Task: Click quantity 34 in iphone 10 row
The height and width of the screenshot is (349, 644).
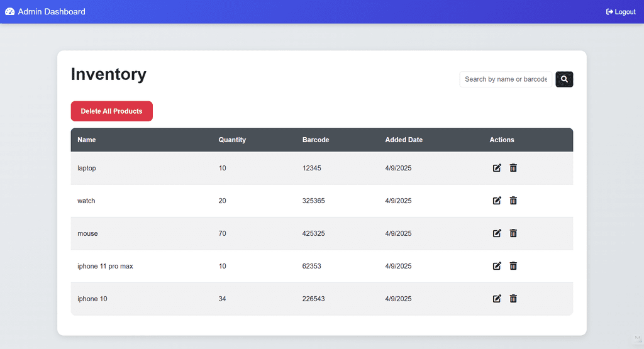Action: point(222,299)
